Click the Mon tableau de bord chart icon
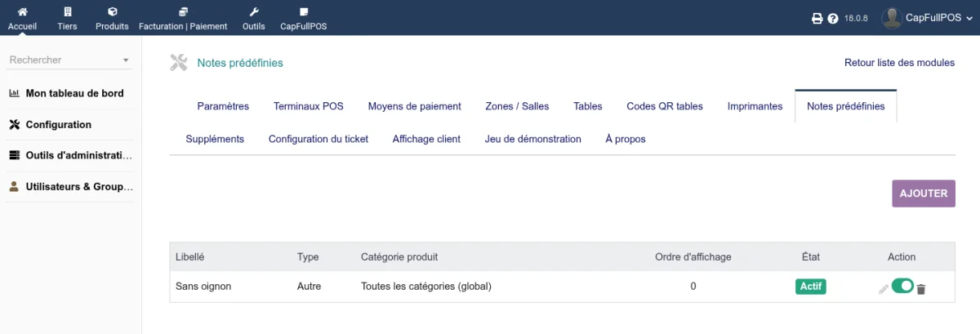 (x=14, y=93)
